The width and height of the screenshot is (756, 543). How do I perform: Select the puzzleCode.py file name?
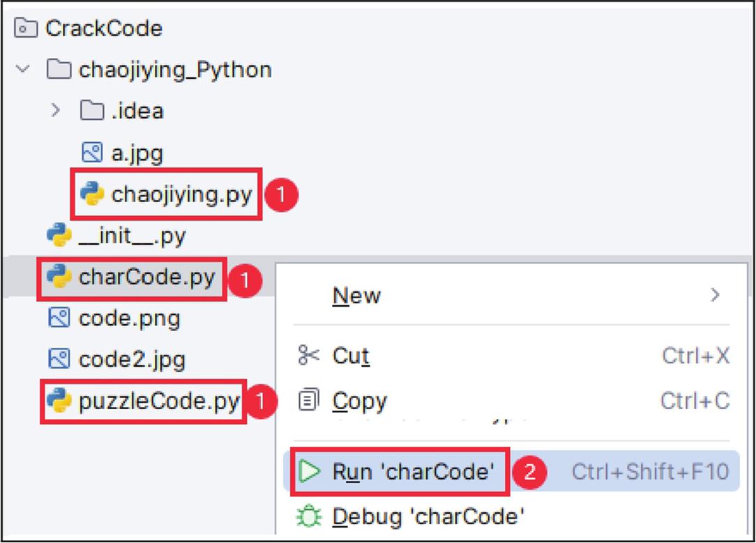pyautogui.click(x=159, y=401)
